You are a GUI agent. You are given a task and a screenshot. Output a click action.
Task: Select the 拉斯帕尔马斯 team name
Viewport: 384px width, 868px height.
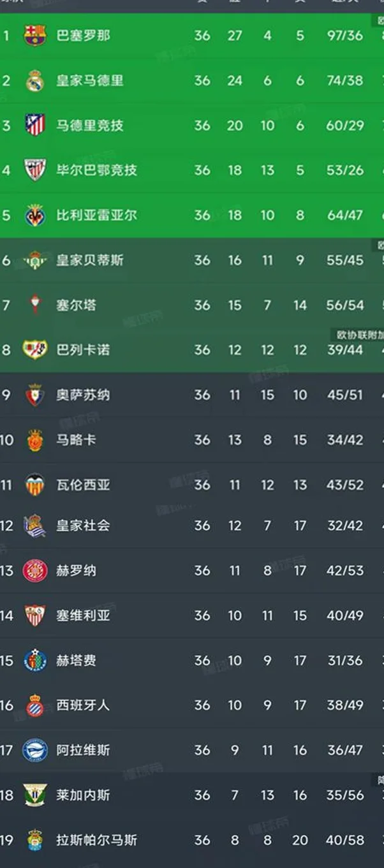tap(96, 840)
